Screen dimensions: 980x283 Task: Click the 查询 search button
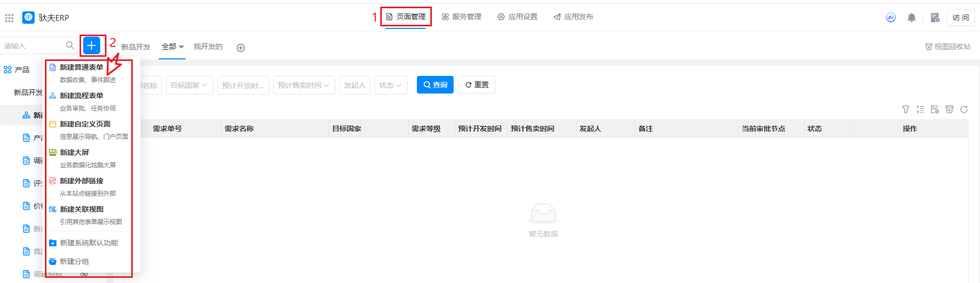tap(435, 85)
